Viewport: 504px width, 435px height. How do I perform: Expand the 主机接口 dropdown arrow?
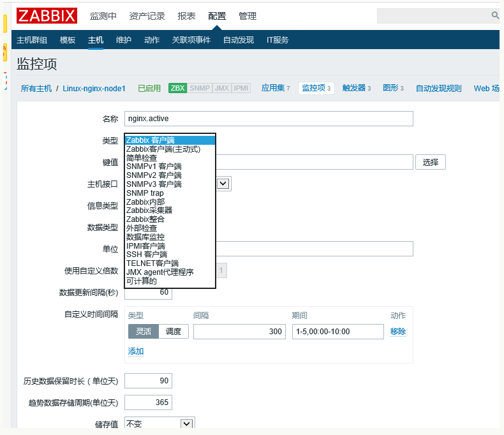click(223, 184)
